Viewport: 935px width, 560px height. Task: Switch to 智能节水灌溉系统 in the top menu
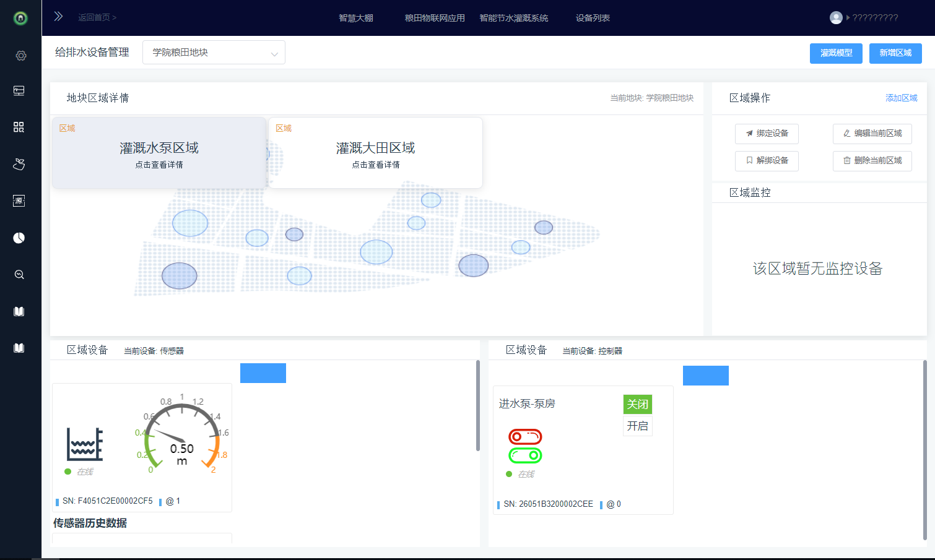(x=513, y=17)
